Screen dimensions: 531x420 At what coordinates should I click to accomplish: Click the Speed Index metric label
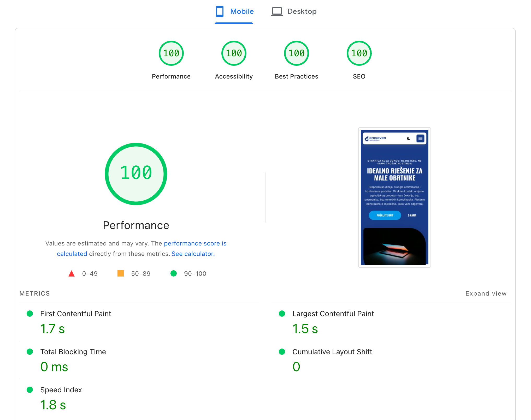[x=61, y=390]
